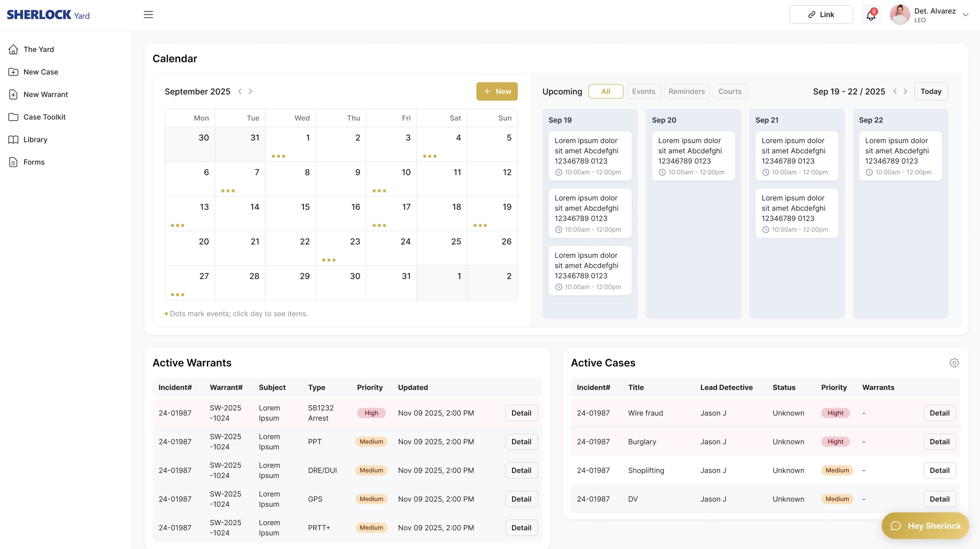Open the hamburger navigation menu
This screenshot has width=980, height=549.
coord(148,15)
